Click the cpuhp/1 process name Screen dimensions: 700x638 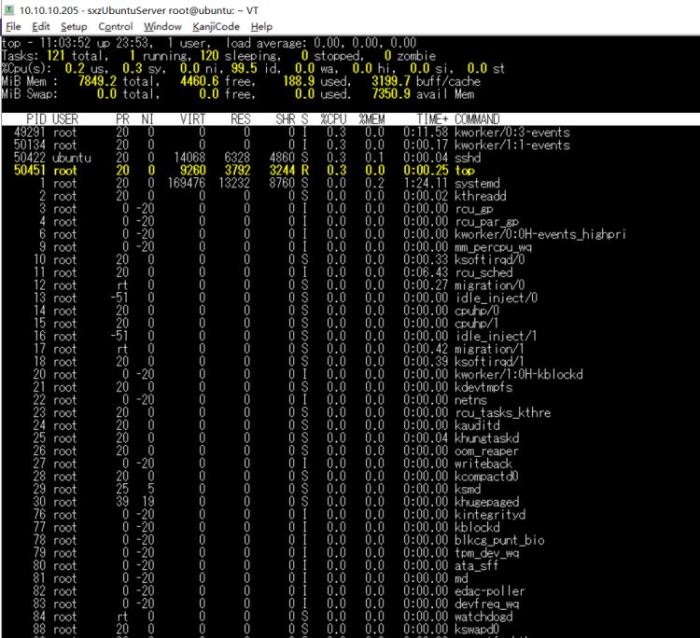[x=477, y=323]
